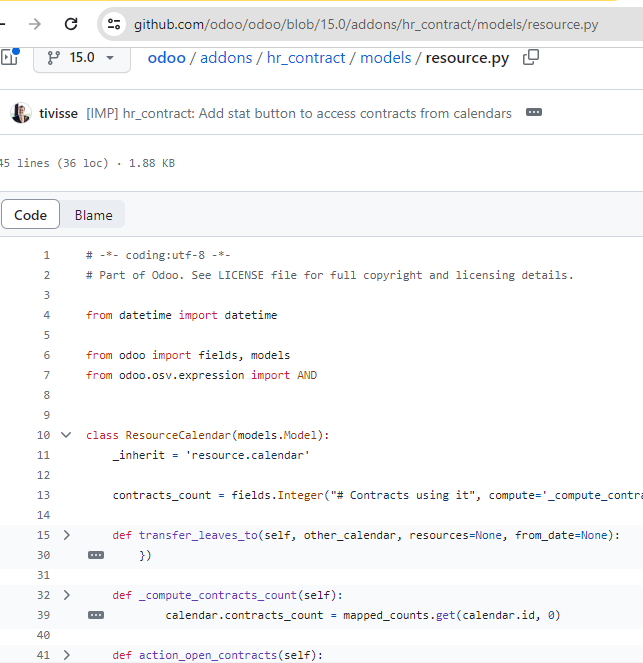The width and height of the screenshot is (643, 663).
Task: Open the odoo repository breadcrumb link
Action: [167, 58]
